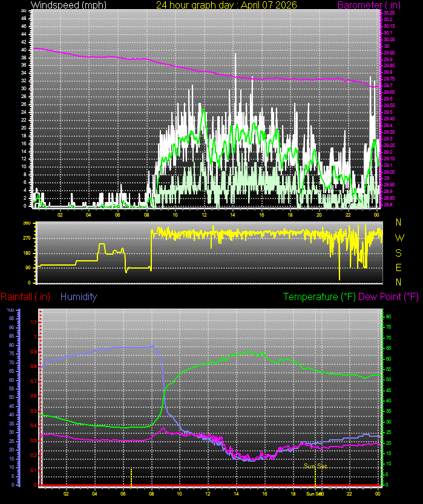Image resolution: width=423 pixels, height=504 pixels.
Task: Click the '90' label on wind direction axis
Action: point(28,267)
